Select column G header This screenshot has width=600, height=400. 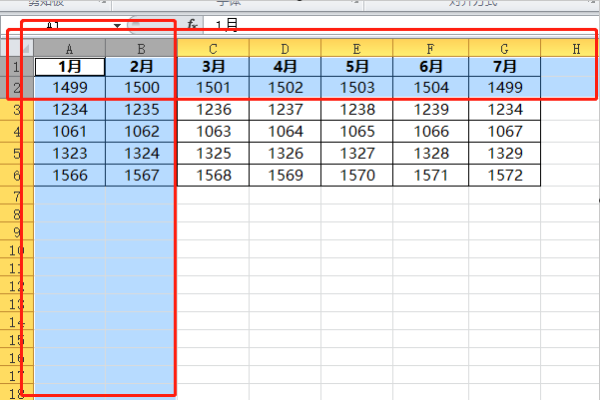(504, 49)
